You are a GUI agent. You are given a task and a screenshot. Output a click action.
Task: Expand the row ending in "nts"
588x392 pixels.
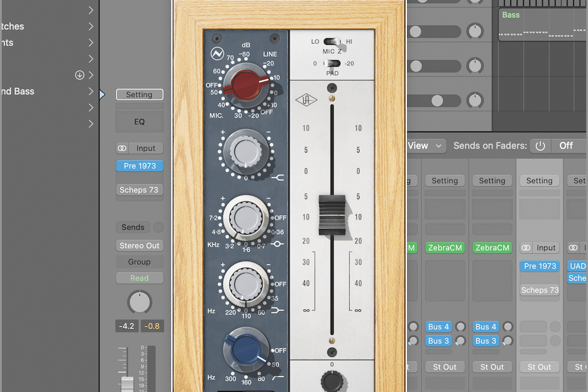point(91,42)
